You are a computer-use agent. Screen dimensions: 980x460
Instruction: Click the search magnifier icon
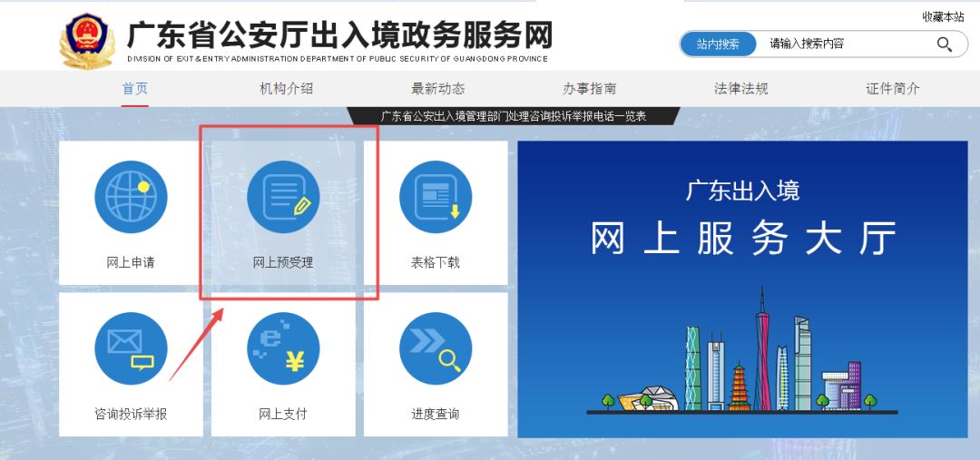pyautogui.click(x=944, y=44)
